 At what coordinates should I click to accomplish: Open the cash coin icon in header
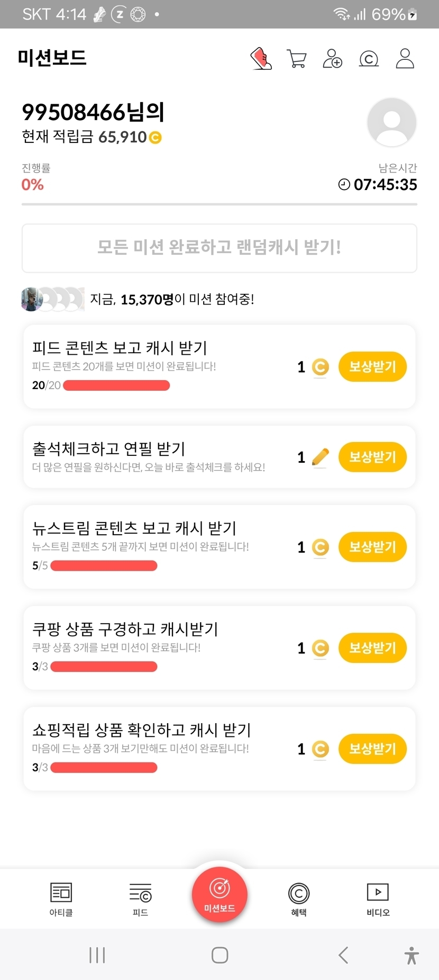[x=369, y=59]
